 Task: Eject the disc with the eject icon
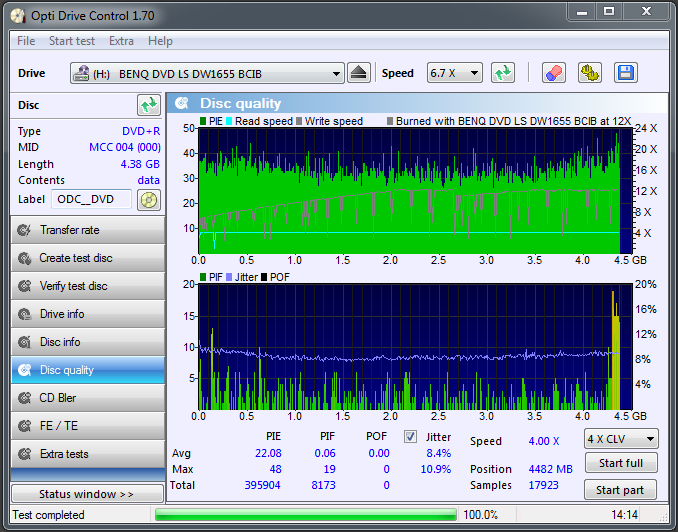[358, 73]
